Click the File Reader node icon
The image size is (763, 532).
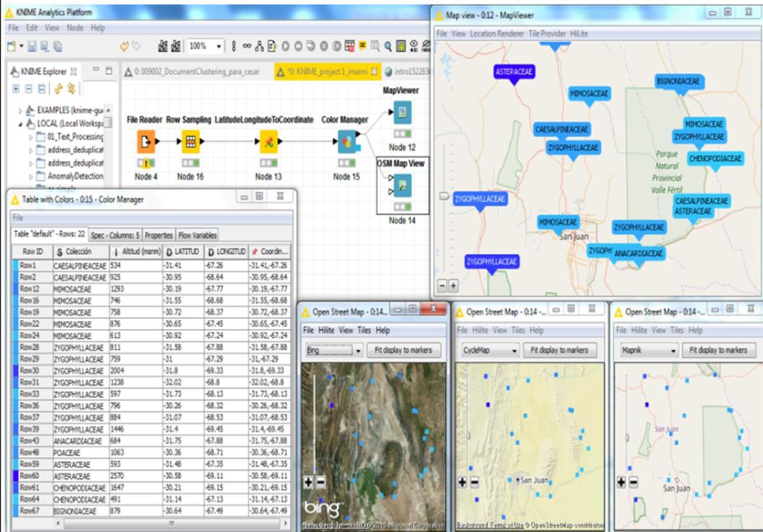click(x=146, y=142)
